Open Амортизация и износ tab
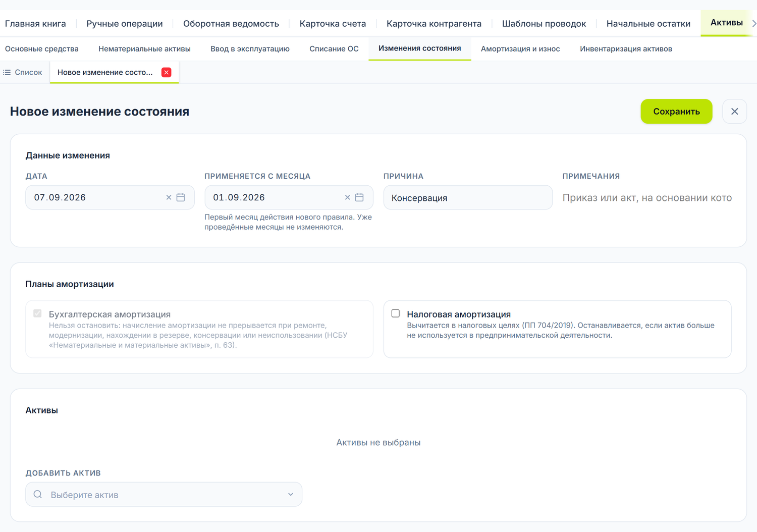757x532 pixels. (x=520, y=49)
